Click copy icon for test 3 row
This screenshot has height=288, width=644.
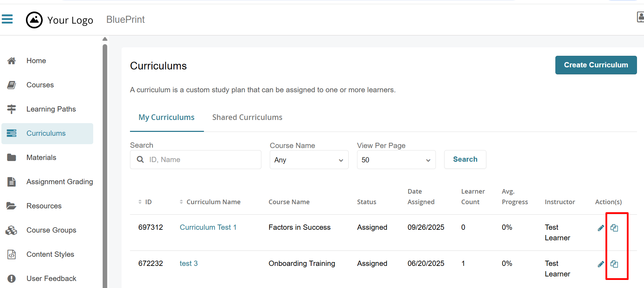point(614,264)
